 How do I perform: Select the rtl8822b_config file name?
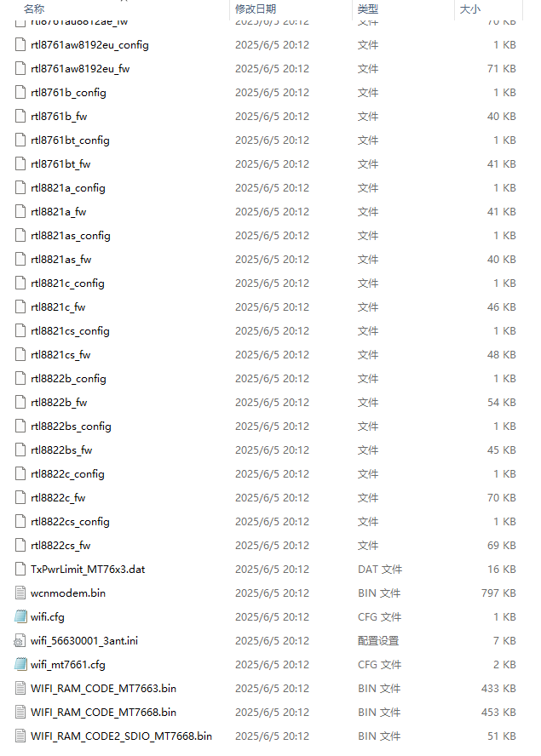(68, 379)
